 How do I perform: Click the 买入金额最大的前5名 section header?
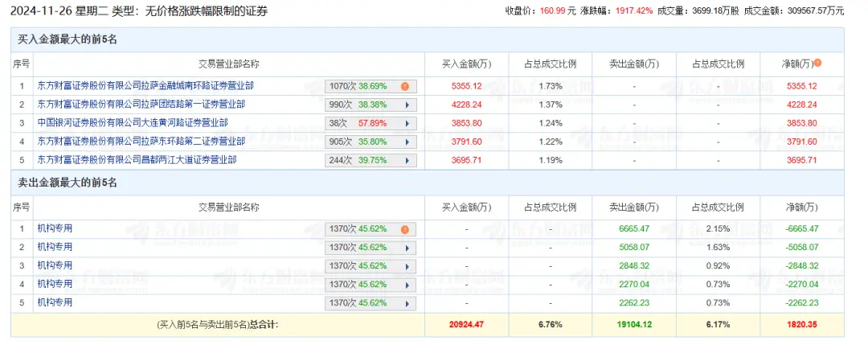tap(68, 40)
